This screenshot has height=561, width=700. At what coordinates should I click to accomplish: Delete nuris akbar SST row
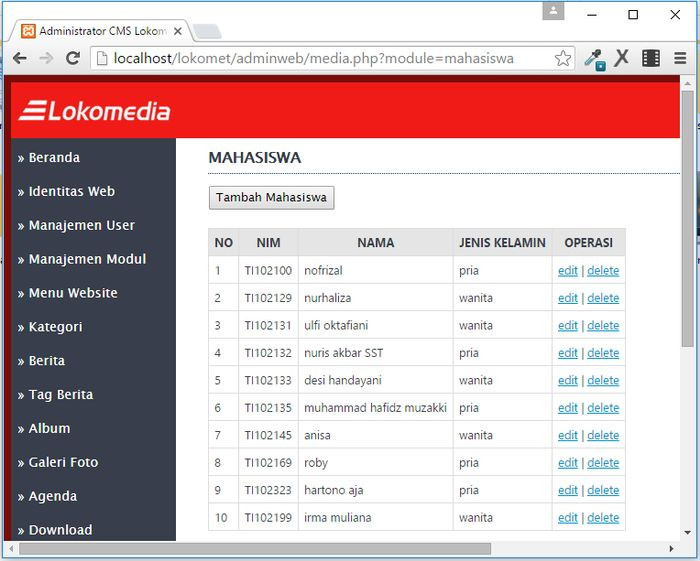click(x=603, y=353)
